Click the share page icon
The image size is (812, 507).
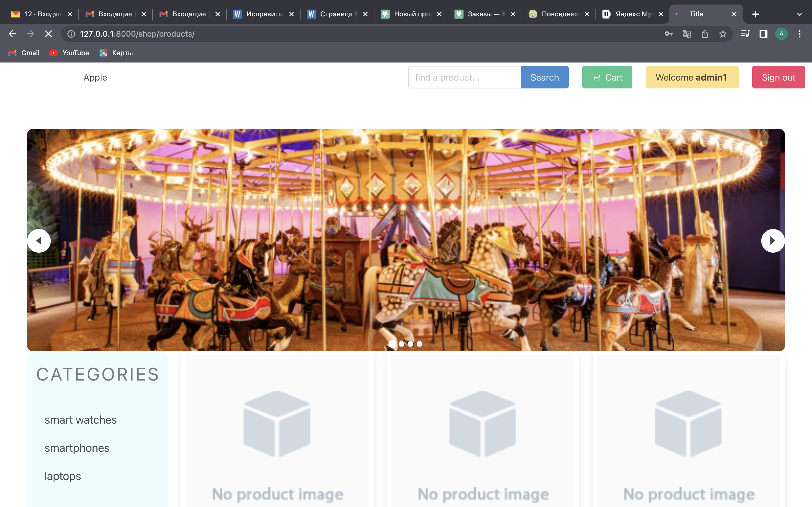pos(705,34)
